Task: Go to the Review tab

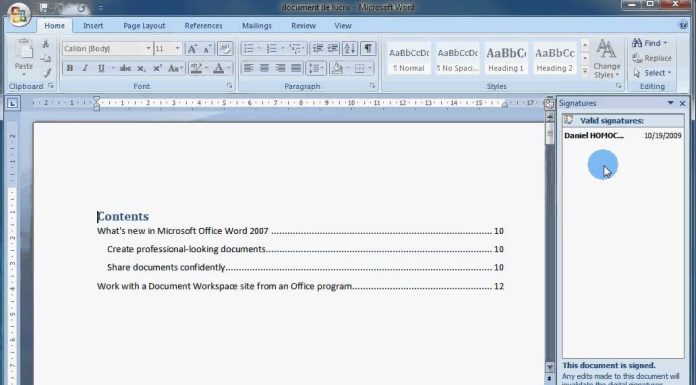Action: coord(303,26)
